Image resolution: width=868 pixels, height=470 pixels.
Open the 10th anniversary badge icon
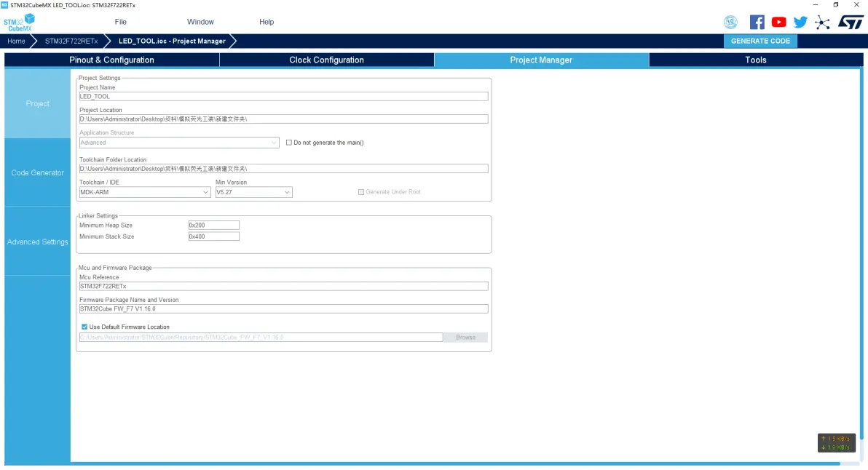(730, 22)
